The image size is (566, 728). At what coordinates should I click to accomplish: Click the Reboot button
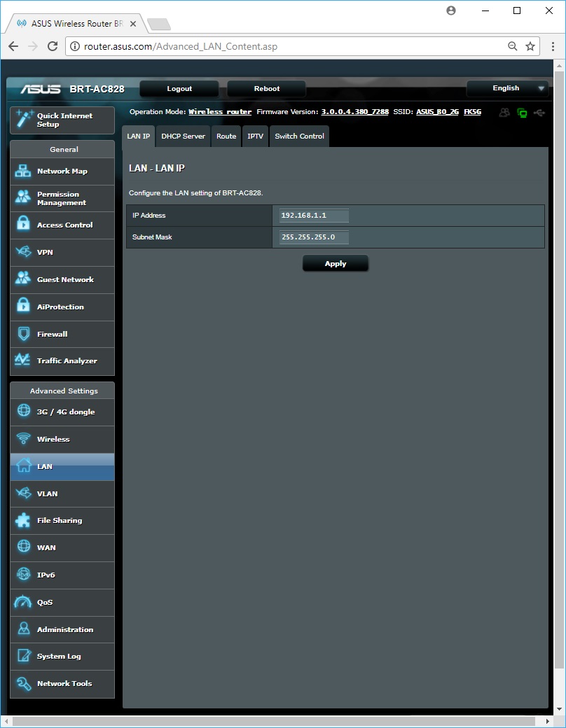(x=266, y=89)
